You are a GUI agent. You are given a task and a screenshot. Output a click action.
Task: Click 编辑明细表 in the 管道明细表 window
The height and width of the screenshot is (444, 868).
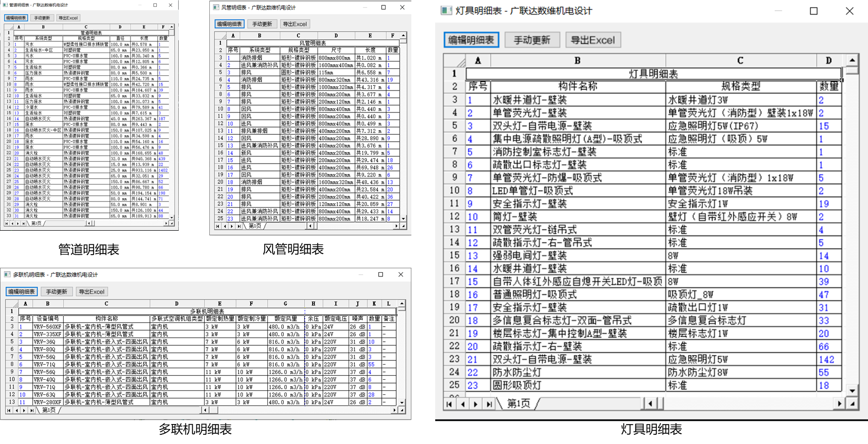16,18
